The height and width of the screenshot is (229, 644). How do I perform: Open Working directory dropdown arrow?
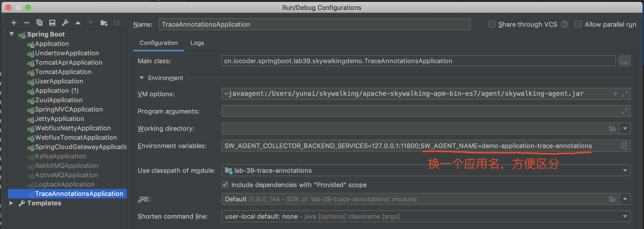coord(625,129)
